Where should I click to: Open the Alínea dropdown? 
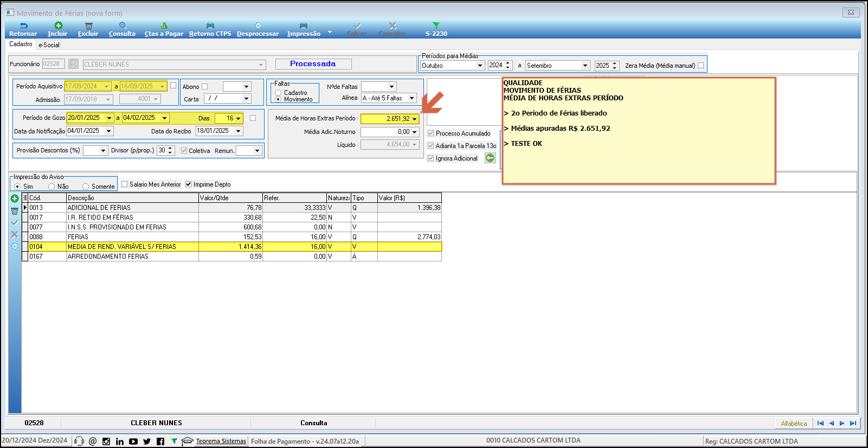pyautogui.click(x=412, y=98)
